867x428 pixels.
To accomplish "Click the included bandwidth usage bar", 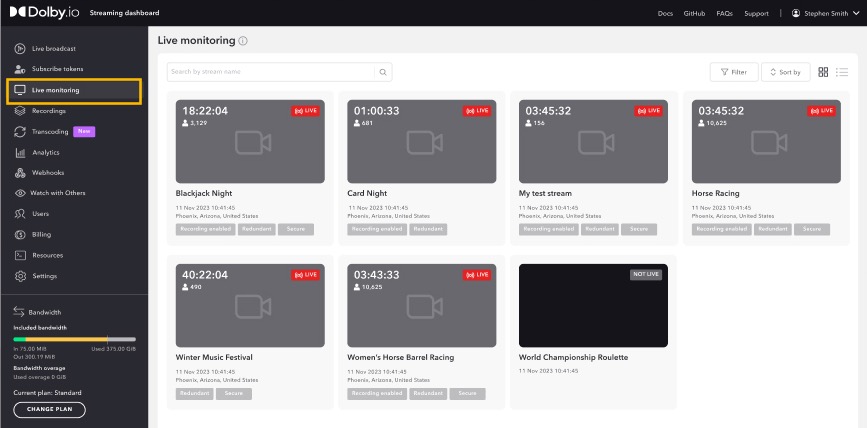I will pos(73,339).
